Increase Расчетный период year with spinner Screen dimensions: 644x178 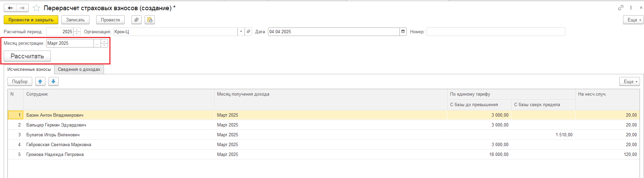pyautogui.click(x=77, y=30)
